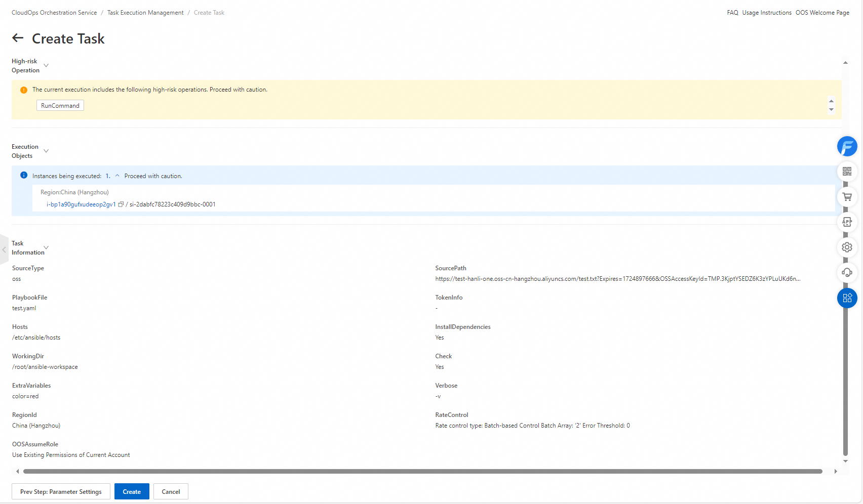Image resolution: width=863 pixels, height=504 pixels.
Task: Expand the collapsed left side panel handle
Action: 4,249
